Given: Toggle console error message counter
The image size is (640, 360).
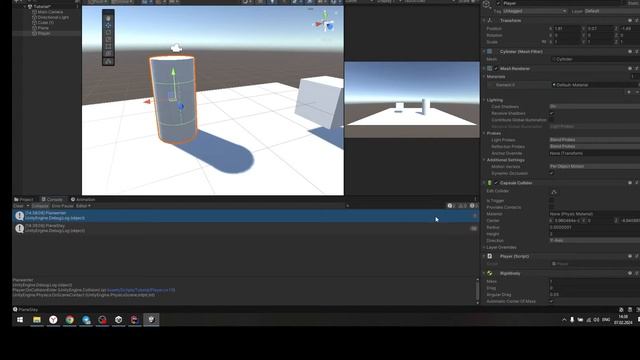Looking at the screenshot, I should click(473, 206).
